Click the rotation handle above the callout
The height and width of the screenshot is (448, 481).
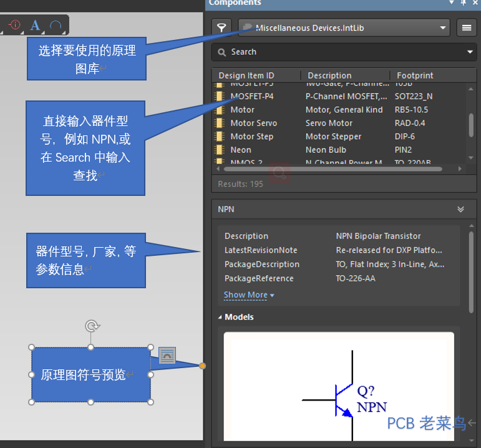91,326
